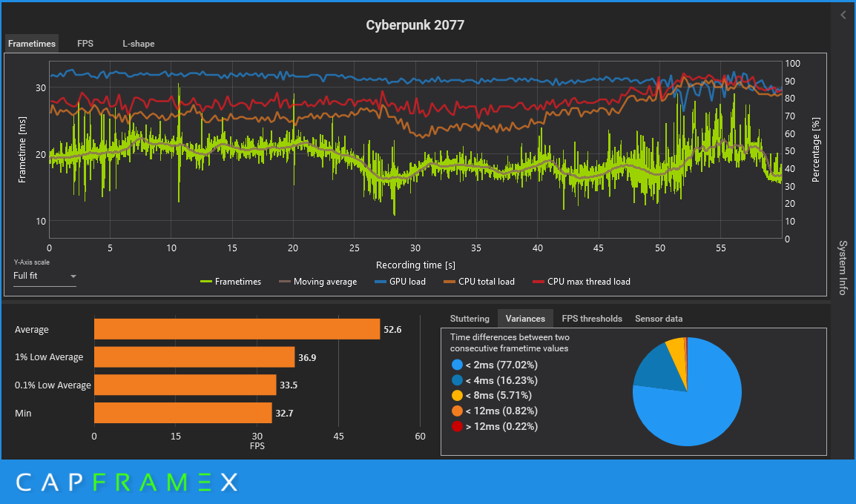The width and height of the screenshot is (856, 504).
Task: Click the orange < 12ms legend swatch
Action: pyautogui.click(x=457, y=411)
